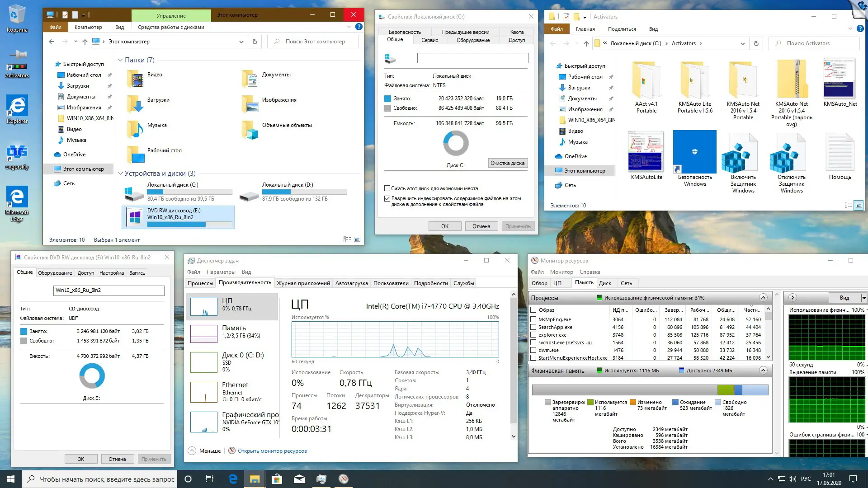Enable the disk compression checkbox
The width and height of the screenshot is (868, 488).
click(387, 188)
